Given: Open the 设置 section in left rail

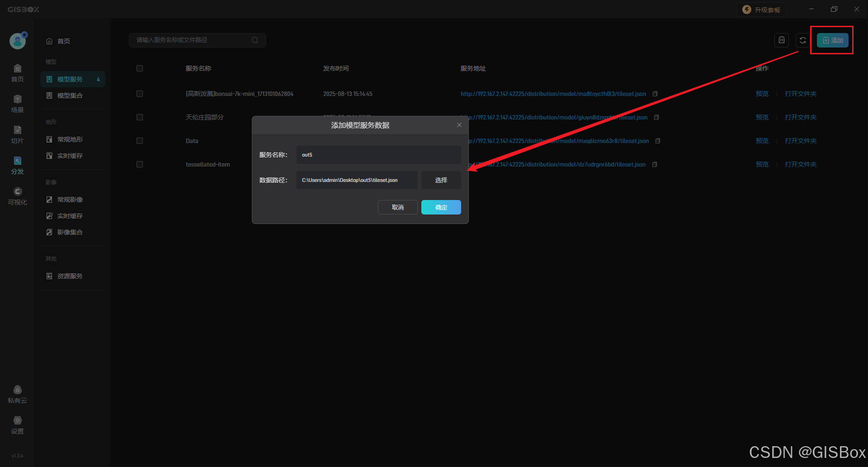Looking at the screenshot, I should pos(17,425).
